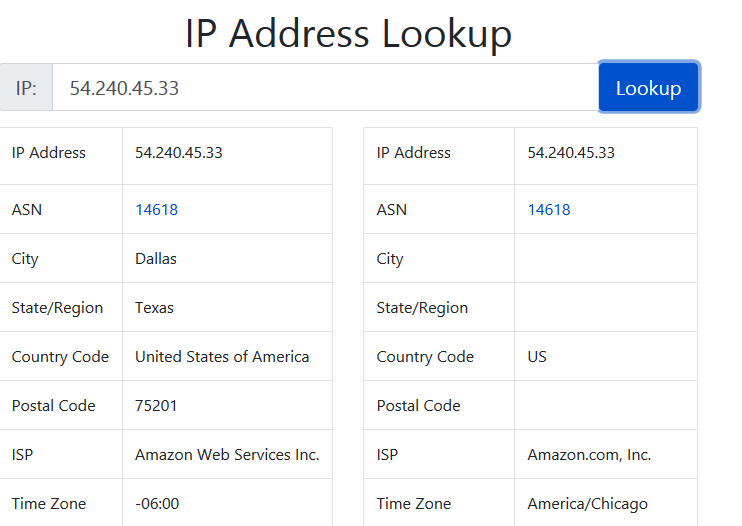The width and height of the screenshot is (742, 526).
Task: Click the Lookup button
Action: point(648,88)
